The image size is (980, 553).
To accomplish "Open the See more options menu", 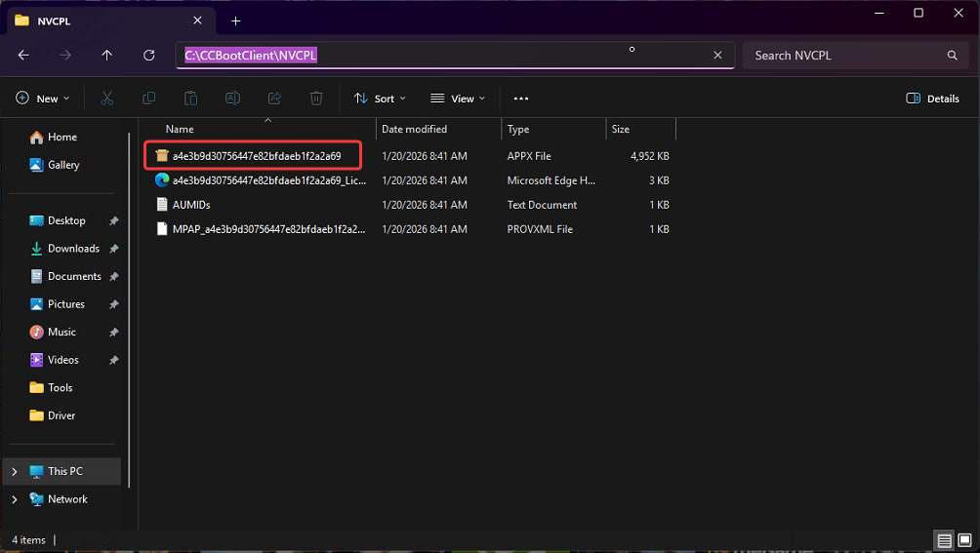I will click(520, 99).
